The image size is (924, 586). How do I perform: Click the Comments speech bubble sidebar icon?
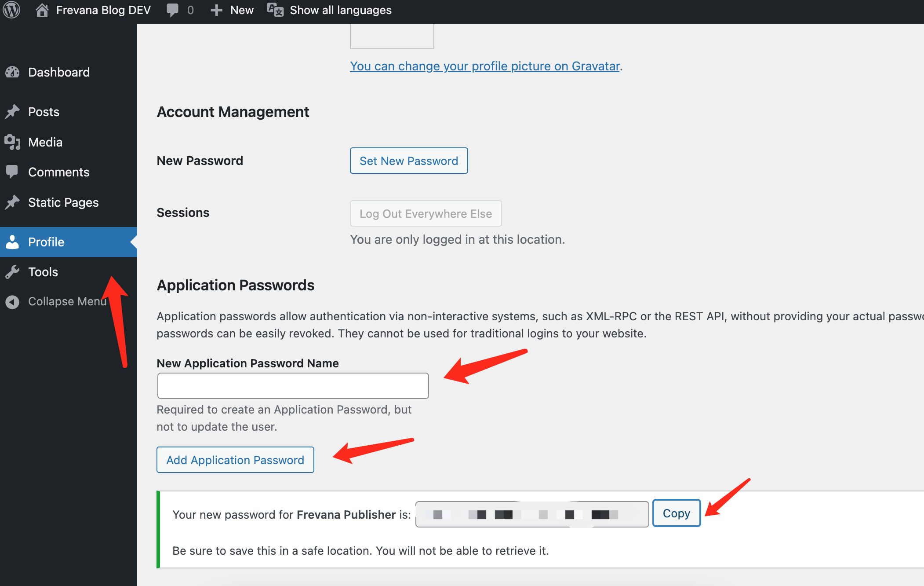coord(12,172)
